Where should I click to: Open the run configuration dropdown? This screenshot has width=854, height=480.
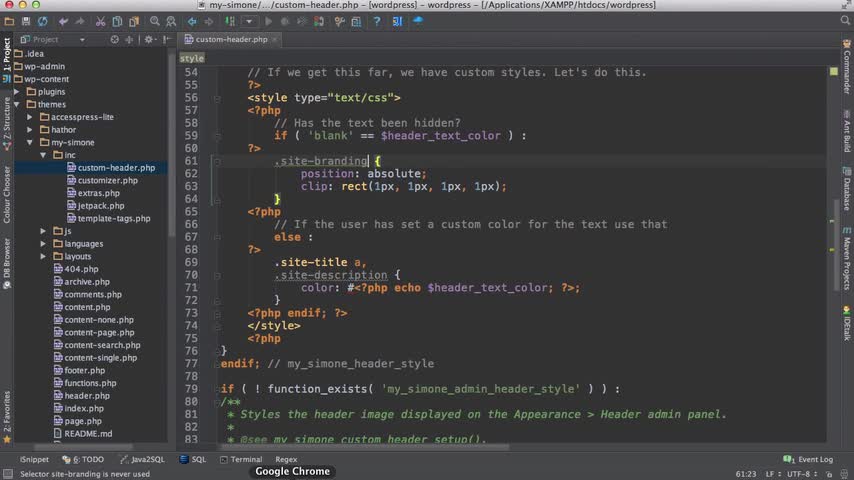pyautogui.click(x=249, y=21)
